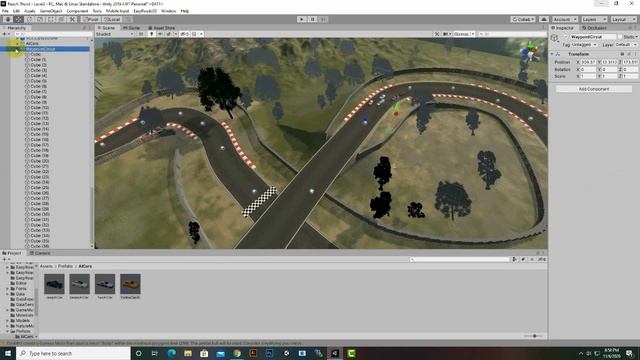
Task: Open the Windows Start menu
Action: (8, 353)
